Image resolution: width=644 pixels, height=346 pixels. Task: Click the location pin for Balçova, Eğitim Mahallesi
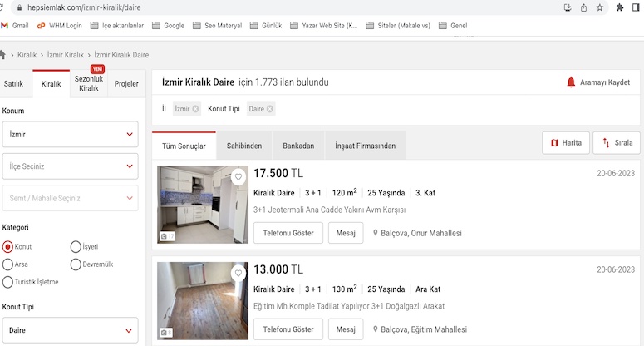pos(375,329)
